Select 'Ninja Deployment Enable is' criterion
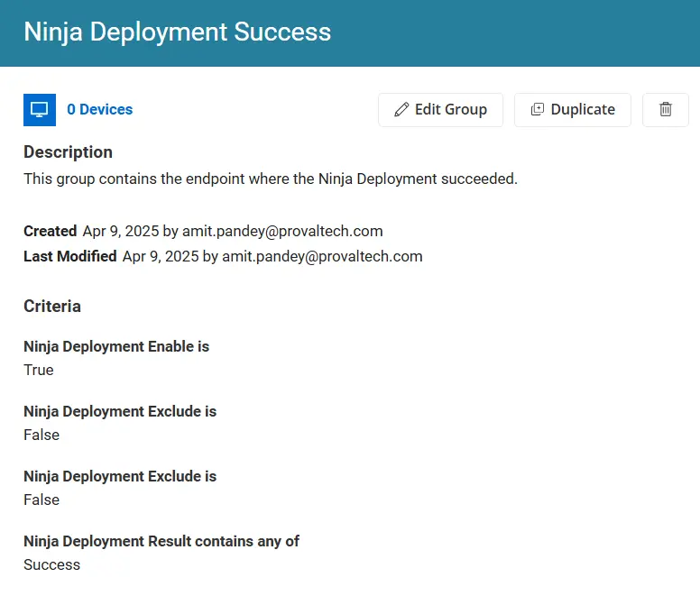This screenshot has width=700, height=605. 116,346
